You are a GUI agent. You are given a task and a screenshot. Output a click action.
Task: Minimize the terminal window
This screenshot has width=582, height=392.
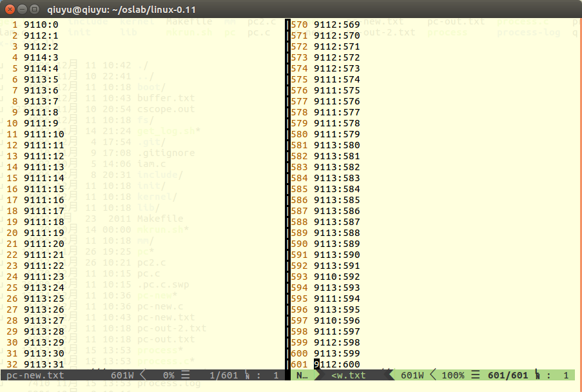tap(21, 9)
